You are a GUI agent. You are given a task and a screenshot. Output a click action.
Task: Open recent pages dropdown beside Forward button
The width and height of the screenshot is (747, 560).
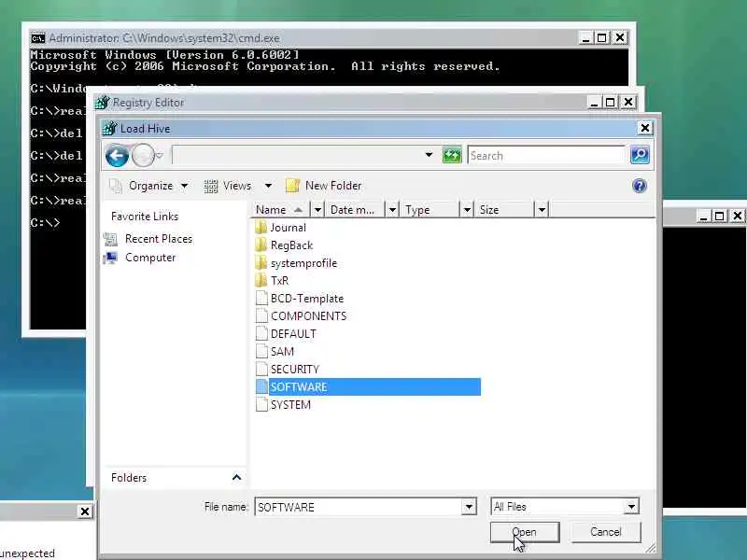(x=160, y=156)
